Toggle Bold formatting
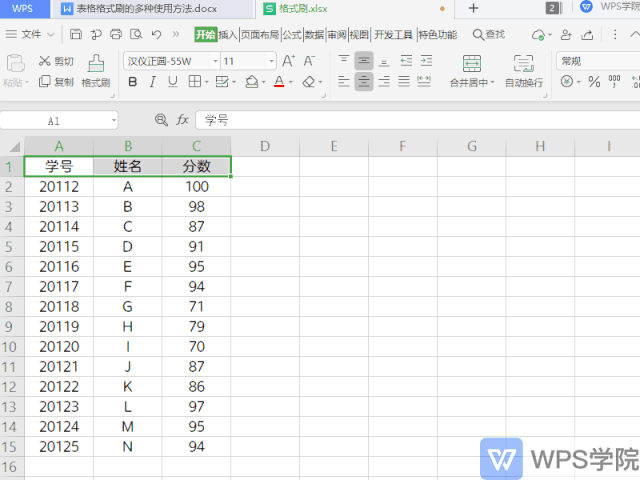Viewport: 640px width, 480px height. point(133,82)
